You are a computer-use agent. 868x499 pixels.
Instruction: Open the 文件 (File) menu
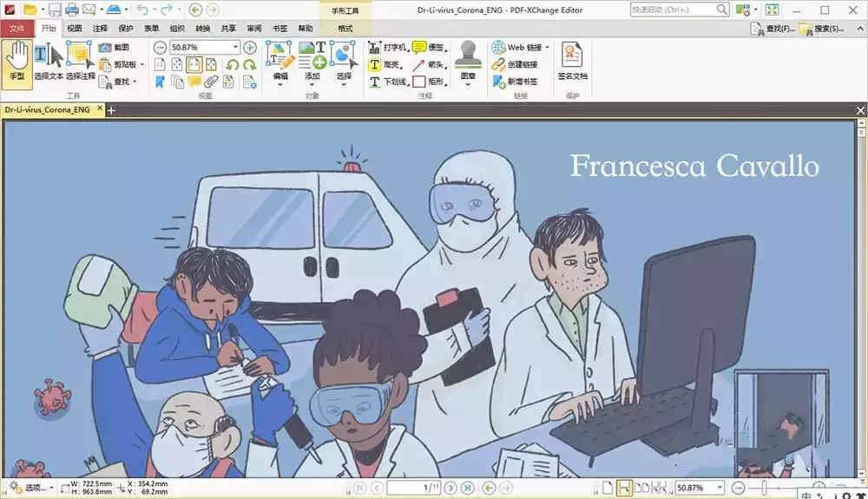[x=17, y=29]
